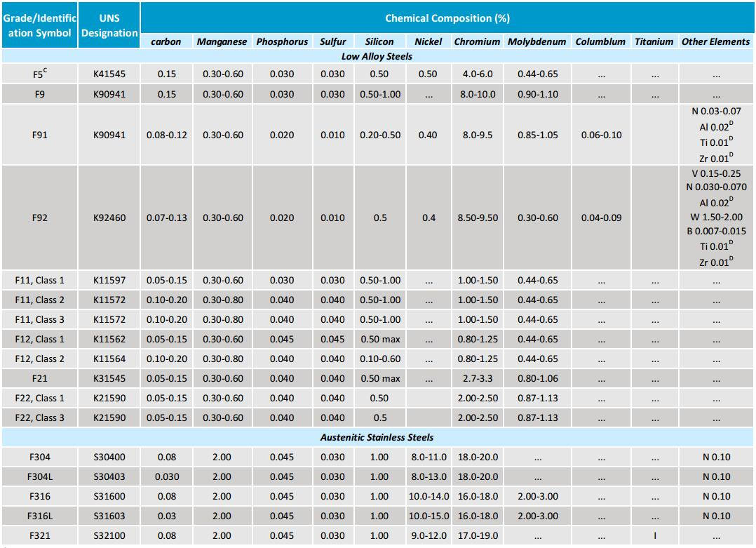Screen dimensions: 756x548
Task: Click the Molybdenum column header
Action: click(537, 41)
